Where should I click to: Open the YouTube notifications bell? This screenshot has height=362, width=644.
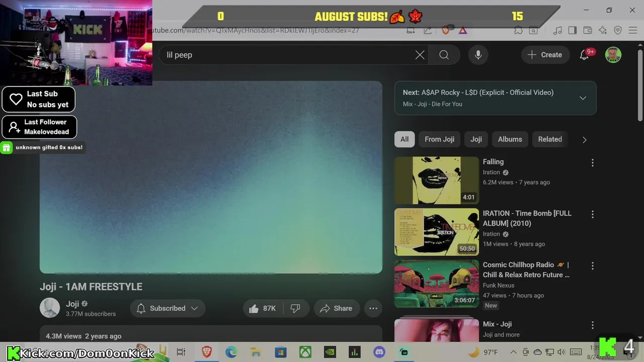[x=585, y=55]
